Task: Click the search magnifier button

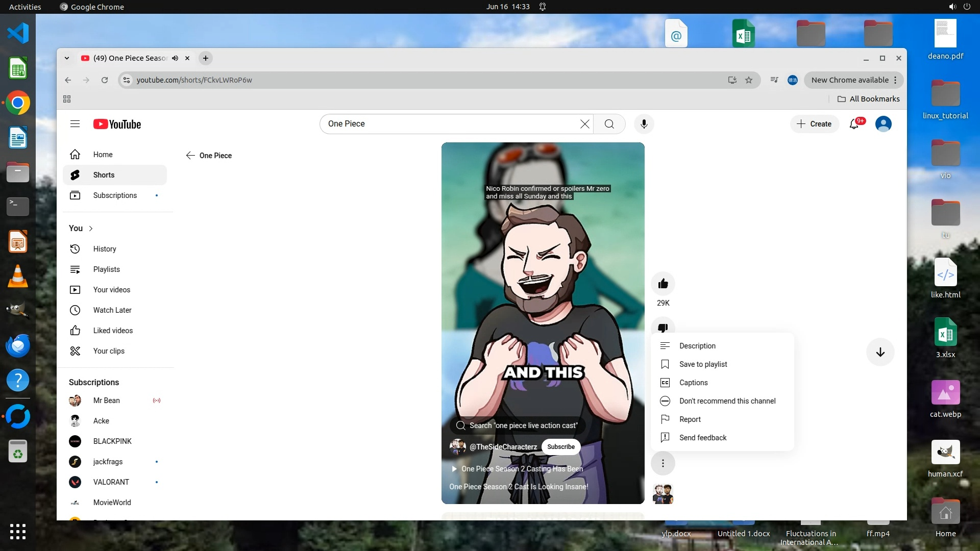Action: pos(609,124)
